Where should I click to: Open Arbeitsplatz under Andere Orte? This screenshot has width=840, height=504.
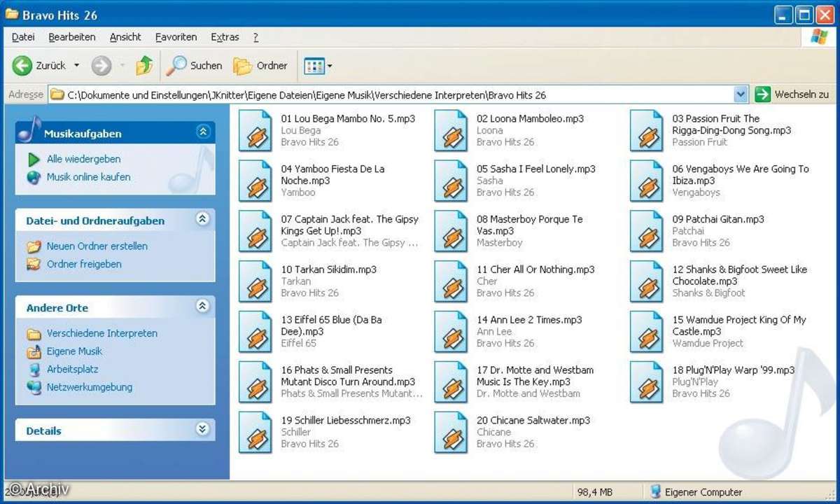pos(72,369)
